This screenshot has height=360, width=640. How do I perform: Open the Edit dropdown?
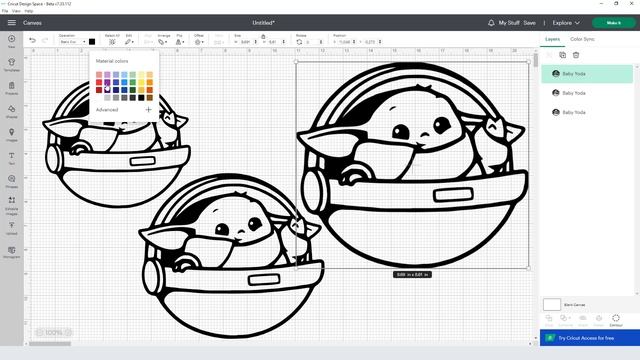[129, 42]
